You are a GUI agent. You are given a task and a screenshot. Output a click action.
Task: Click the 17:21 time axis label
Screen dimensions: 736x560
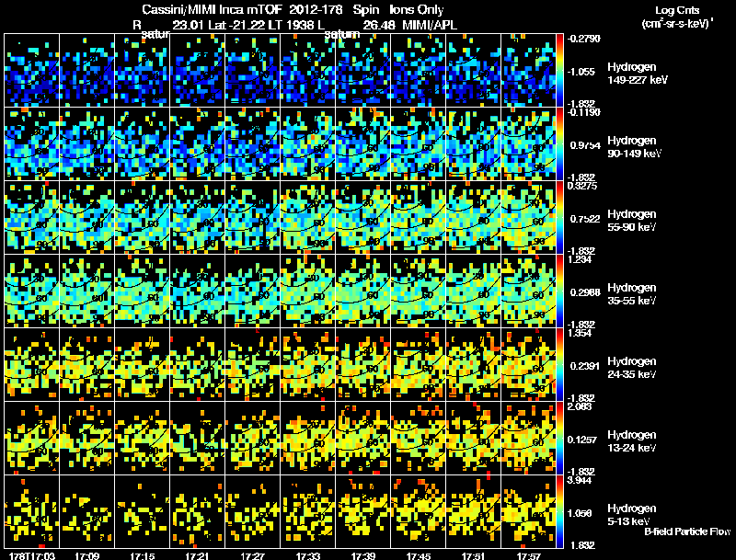click(198, 555)
